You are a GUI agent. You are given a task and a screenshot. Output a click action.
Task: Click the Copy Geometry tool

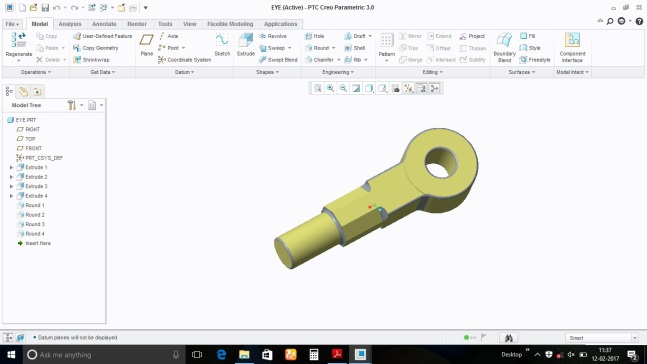coord(96,48)
